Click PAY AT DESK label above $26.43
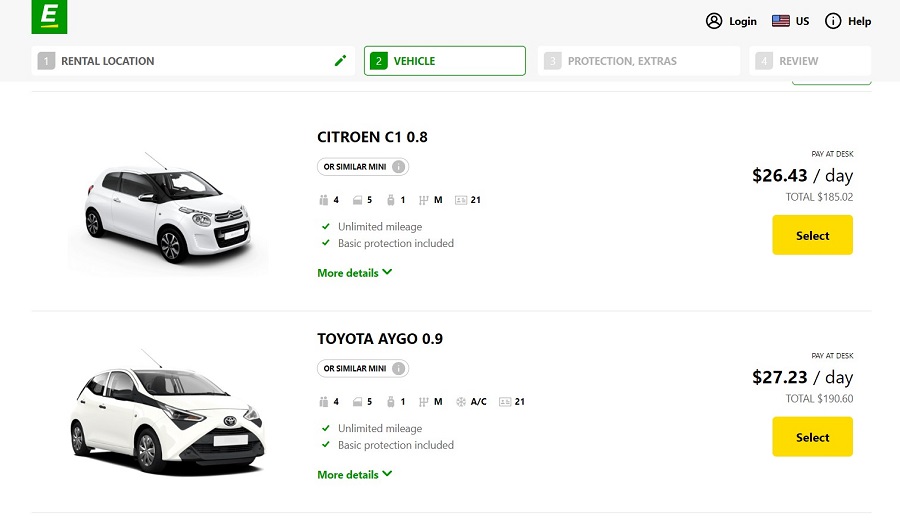This screenshot has height=522, width=900. (832, 154)
